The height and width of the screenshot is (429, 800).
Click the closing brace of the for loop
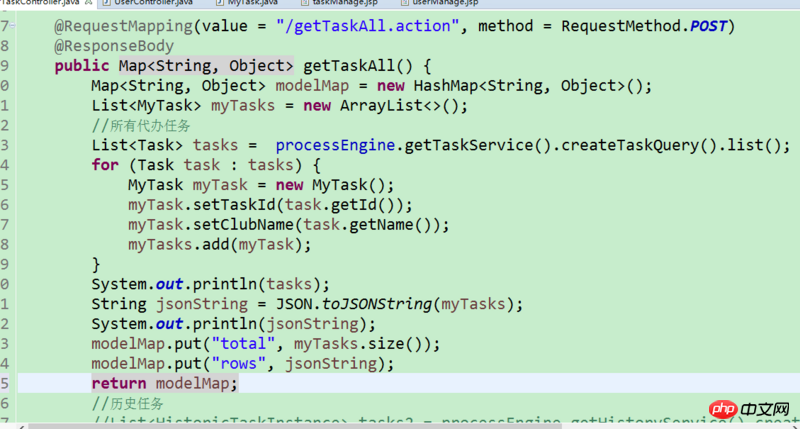96,265
